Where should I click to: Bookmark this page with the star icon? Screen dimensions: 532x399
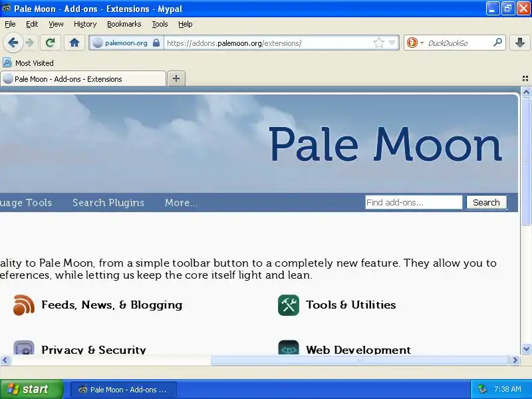coord(378,43)
